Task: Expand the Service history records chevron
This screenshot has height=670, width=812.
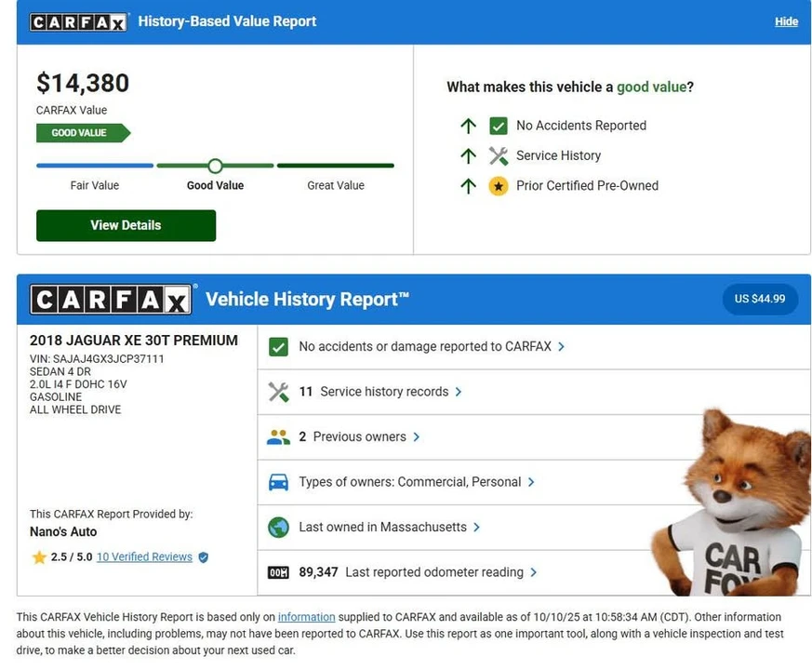Action: pos(459,392)
